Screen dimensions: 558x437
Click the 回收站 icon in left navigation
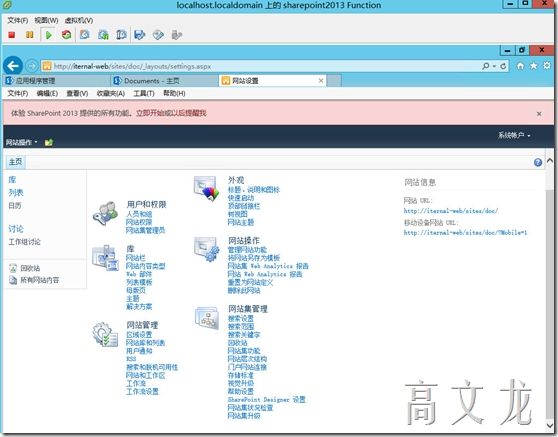13,268
